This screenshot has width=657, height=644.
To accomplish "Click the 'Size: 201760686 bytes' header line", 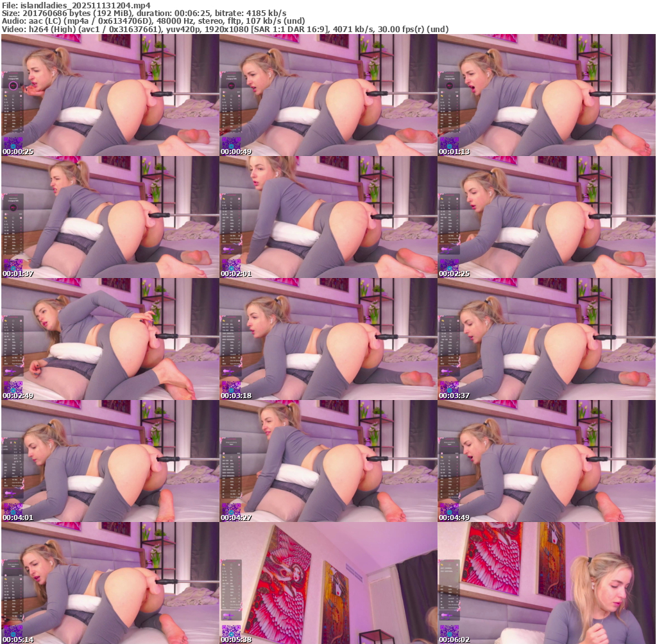I will [144, 13].
